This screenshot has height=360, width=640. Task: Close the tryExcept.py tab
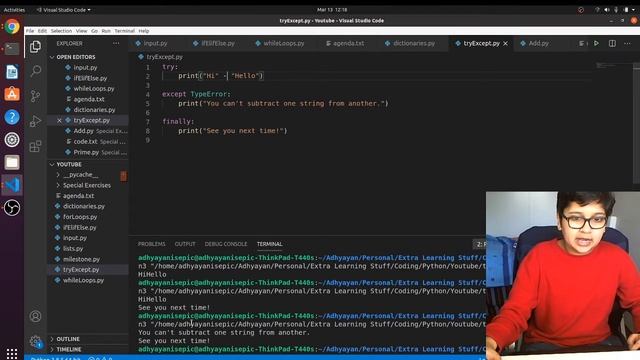point(506,43)
